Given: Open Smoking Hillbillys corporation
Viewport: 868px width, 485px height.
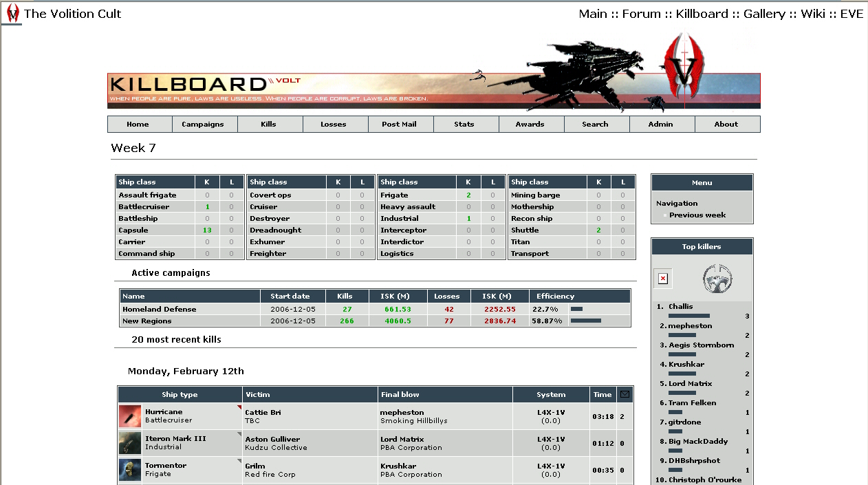Looking at the screenshot, I should pos(414,420).
